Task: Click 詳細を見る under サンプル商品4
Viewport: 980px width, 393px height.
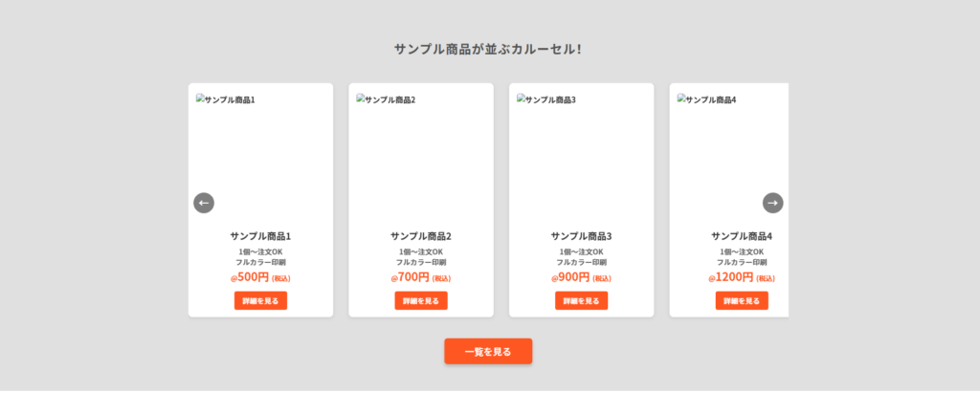Action: tap(742, 300)
